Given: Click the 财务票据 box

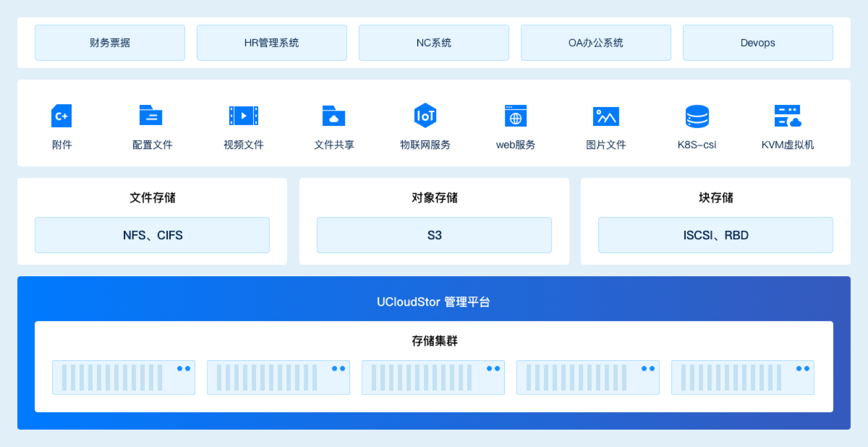Looking at the screenshot, I should coord(110,43).
